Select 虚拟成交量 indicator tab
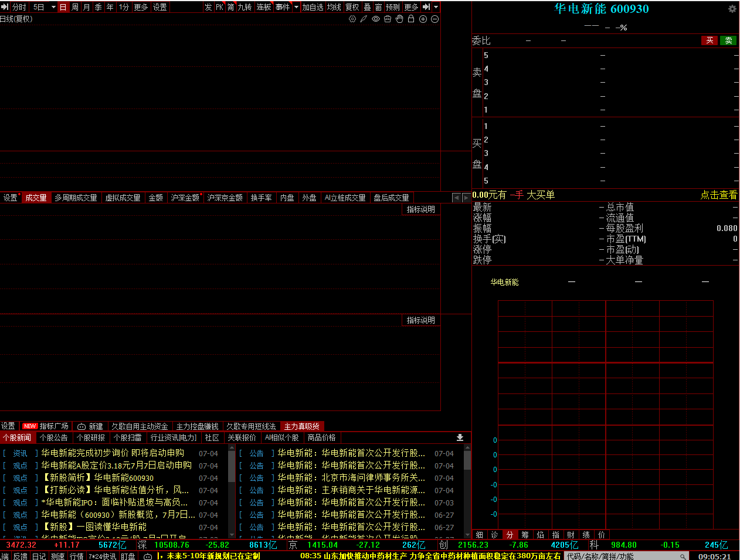Image resolution: width=740 pixels, height=560 pixels. 123,198
